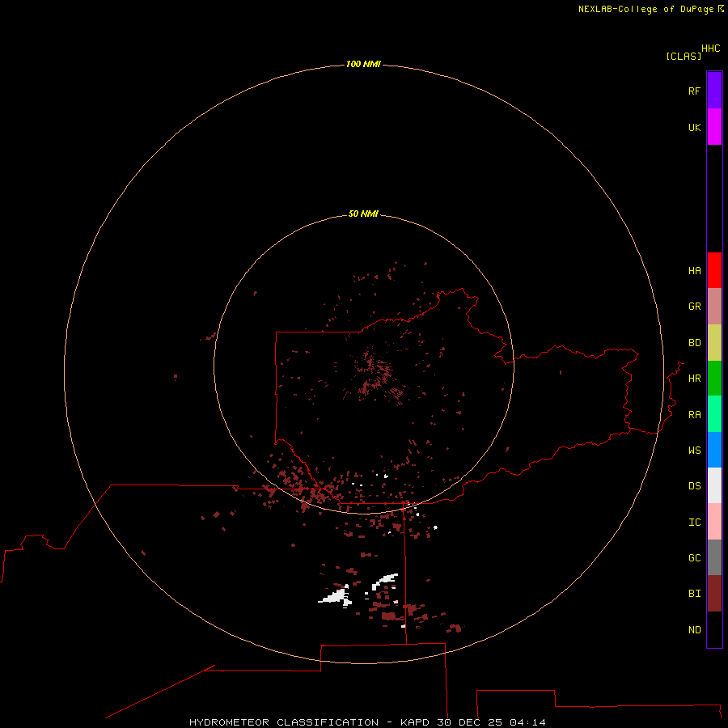Click the RA legend label
This screenshot has height=728, width=728.
(x=694, y=415)
